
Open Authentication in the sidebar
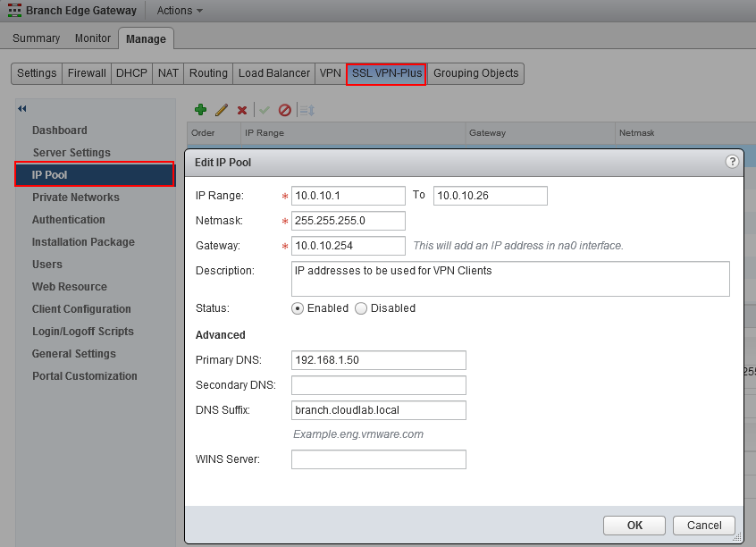(69, 220)
